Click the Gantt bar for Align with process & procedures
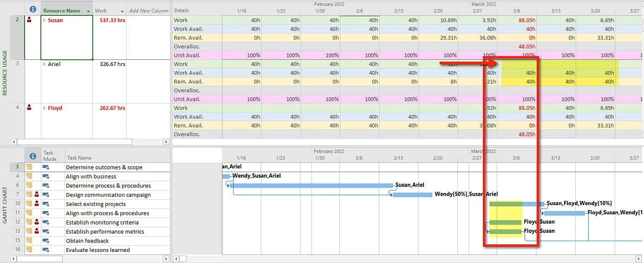The width and height of the screenshot is (644, 263). [564, 213]
